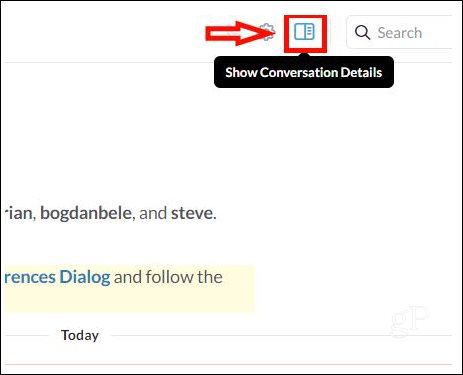Open the channel settings gear icon
Image resolution: width=463 pixels, height=375 pixels.
pos(267,32)
